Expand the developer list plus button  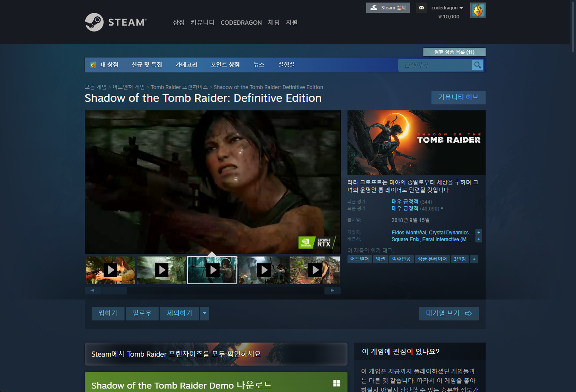[479, 233]
